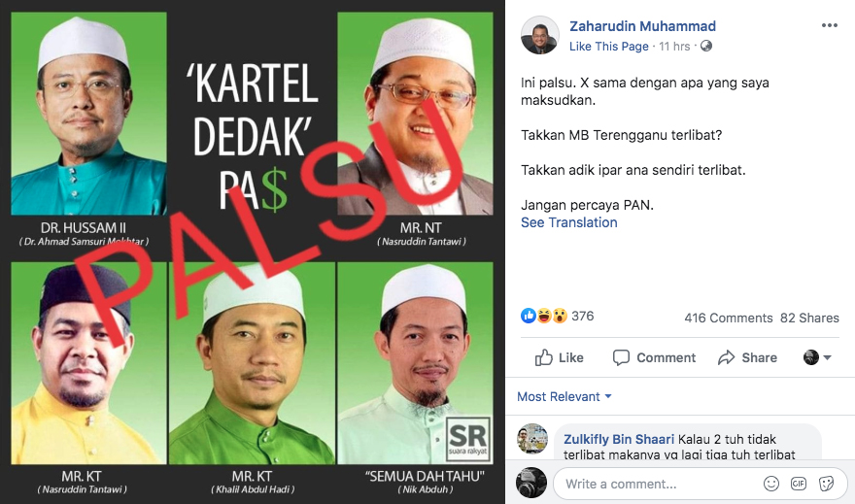View the 416 Comments link

[729, 318]
